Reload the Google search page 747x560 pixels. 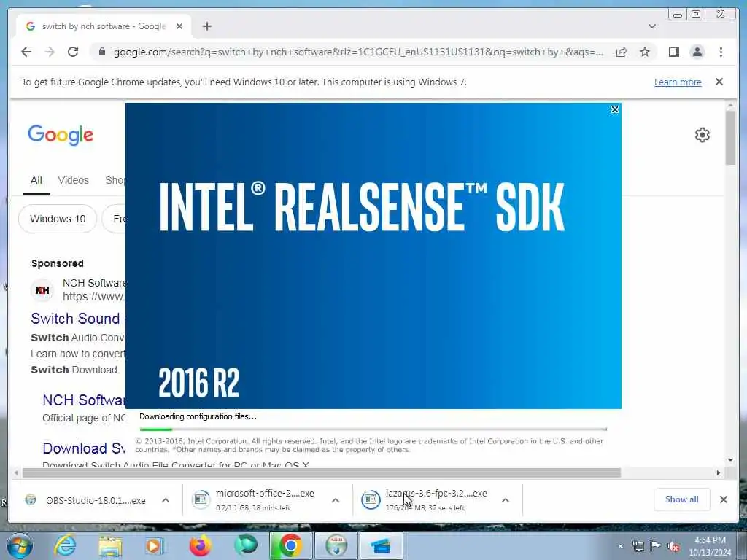73,52
